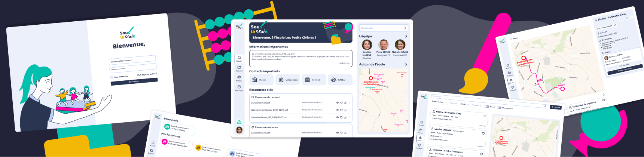Go to Accueil in the dashboard sidebar

tap(239, 59)
